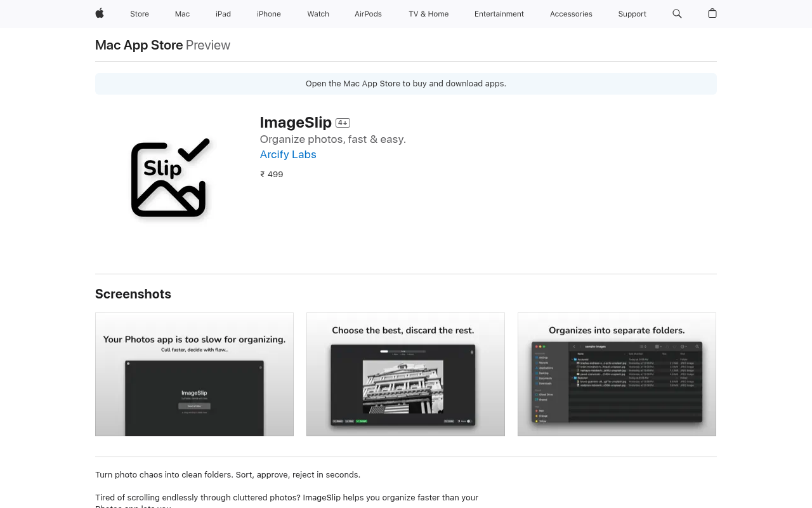812x508 pixels.
Task: Open the Arcify Labs developer page
Action: point(288,154)
